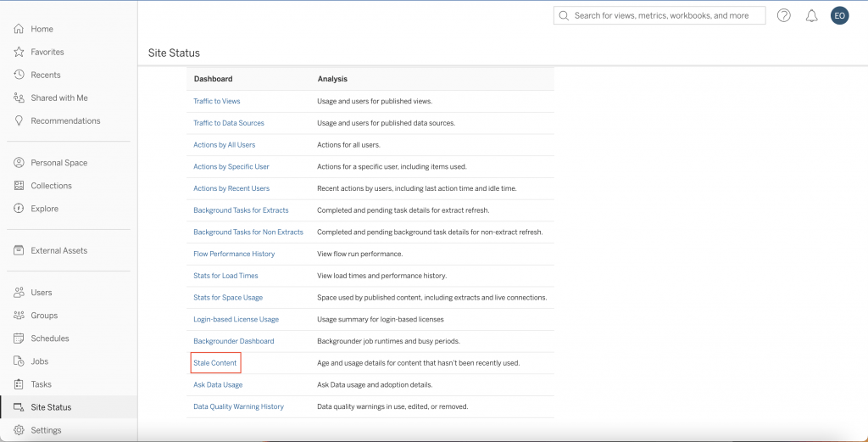Open Login-based License Usage dashboard

(236, 319)
